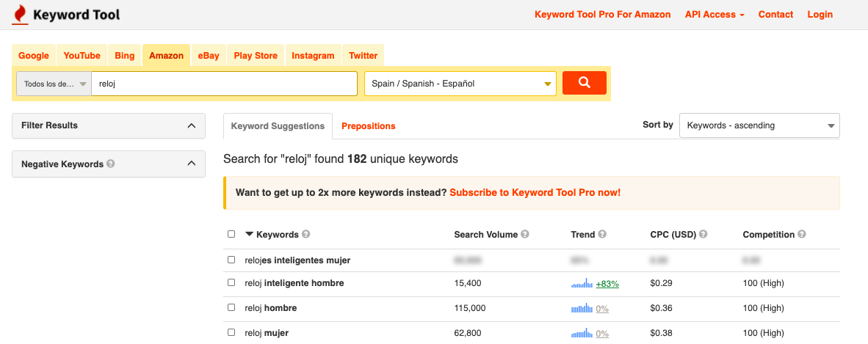Click the 62,800 search volume value
The width and height of the screenshot is (868, 344).
pyautogui.click(x=468, y=333)
